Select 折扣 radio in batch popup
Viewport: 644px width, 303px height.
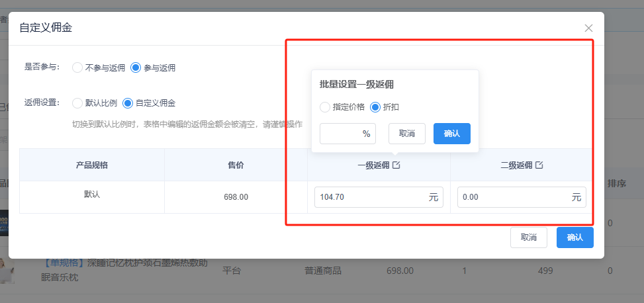pos(385,107)
